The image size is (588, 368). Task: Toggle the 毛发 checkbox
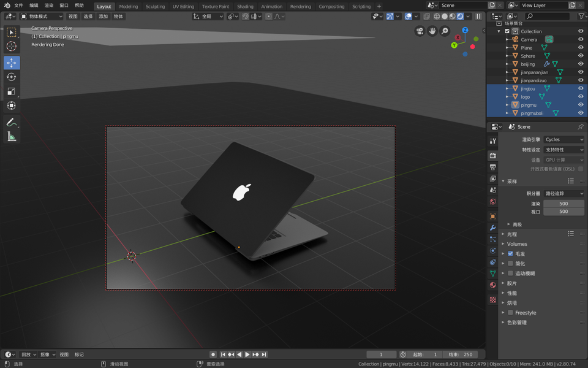pyautogui.click(x=510, y=253)
